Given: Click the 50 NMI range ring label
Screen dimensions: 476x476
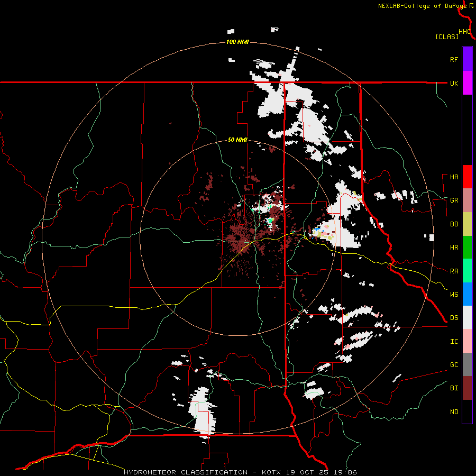Looking at the screenshot, I should click(237, 140).
